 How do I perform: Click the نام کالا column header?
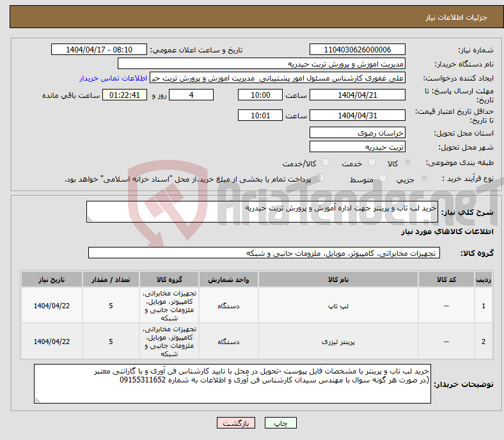pyautogui.click(x=338, y=279)
